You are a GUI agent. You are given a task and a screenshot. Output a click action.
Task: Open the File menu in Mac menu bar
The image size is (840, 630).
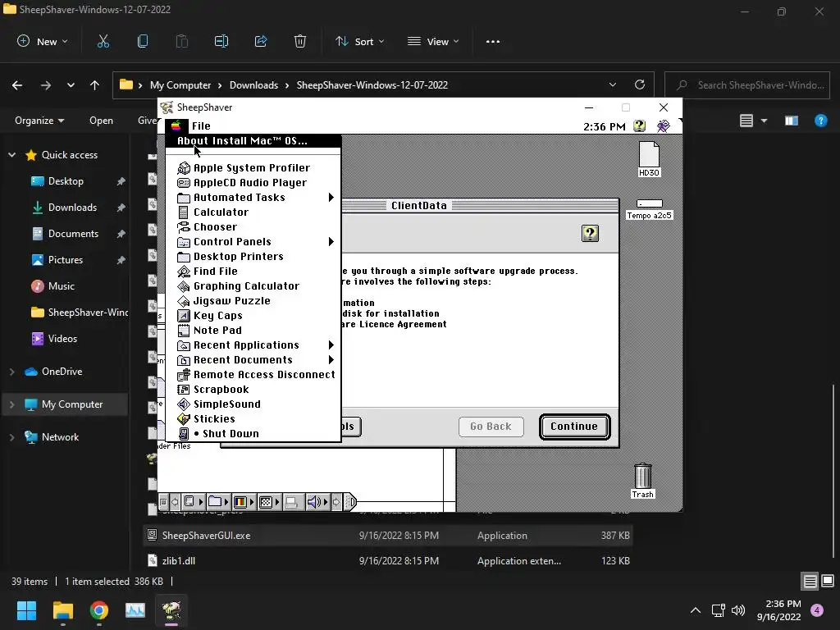[201, 126]
